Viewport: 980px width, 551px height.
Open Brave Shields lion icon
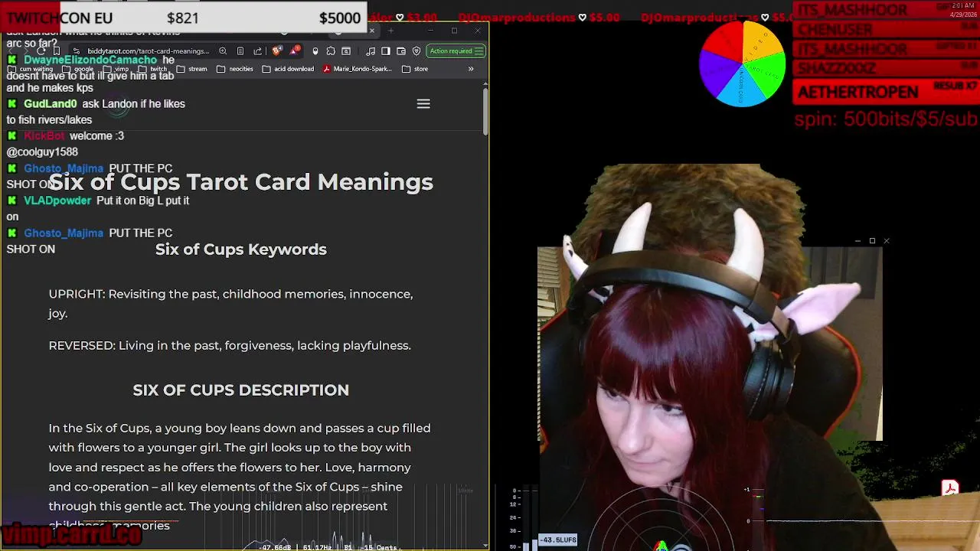pyautogui.click(x=277, y=51)
